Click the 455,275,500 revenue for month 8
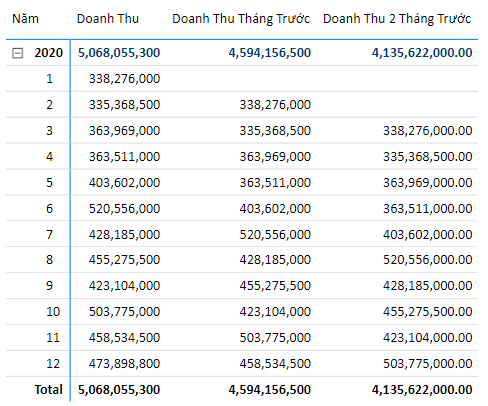 point(124,260)
